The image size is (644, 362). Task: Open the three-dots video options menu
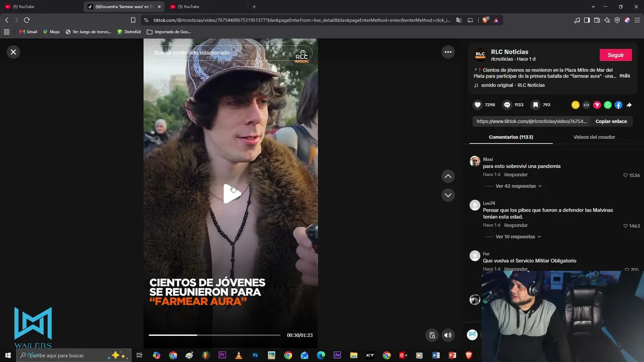click(448, 52)
